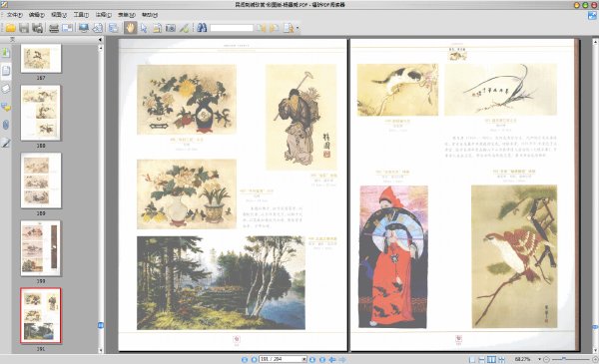599x364 pixels.
Task: Switch to single page view mode
Action: 472,359
